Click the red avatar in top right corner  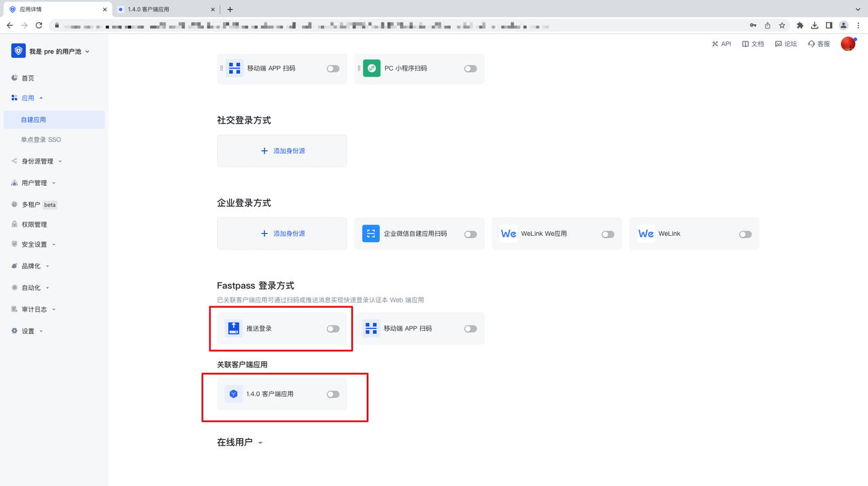848,43
